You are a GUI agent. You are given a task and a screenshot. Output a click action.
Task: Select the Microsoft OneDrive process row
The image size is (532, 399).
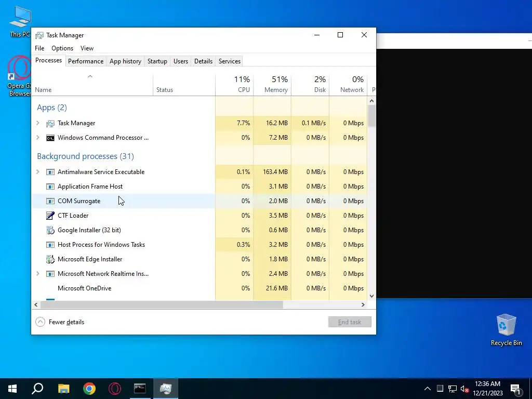pyautogui.click(x=199, y=288)
